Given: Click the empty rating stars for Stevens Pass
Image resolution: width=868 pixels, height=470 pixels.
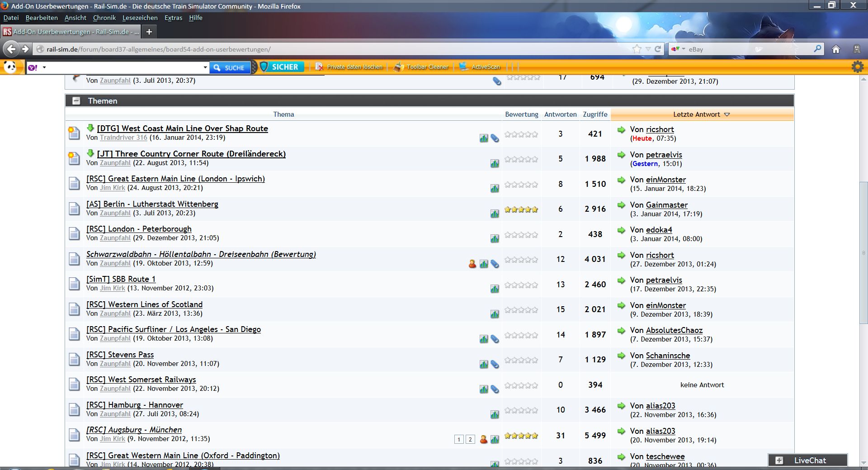Looking at the screenshot, I should click(x=521, y=361).
